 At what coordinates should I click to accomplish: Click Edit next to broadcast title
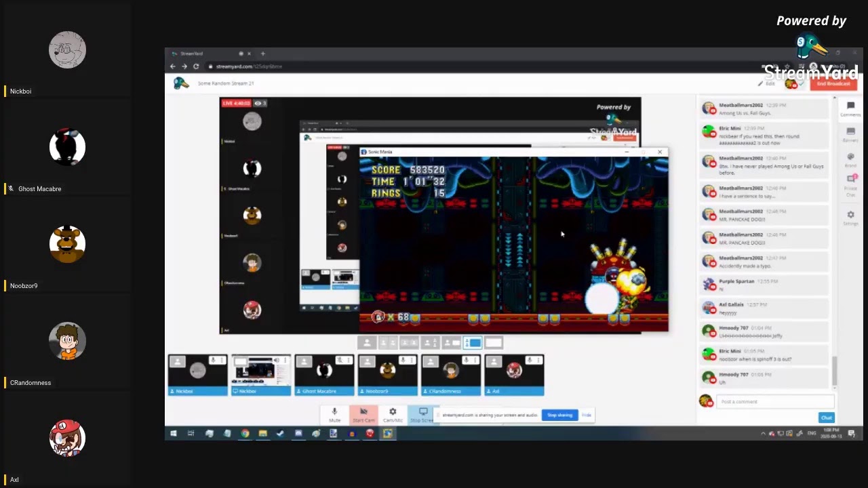pos(767,83)
